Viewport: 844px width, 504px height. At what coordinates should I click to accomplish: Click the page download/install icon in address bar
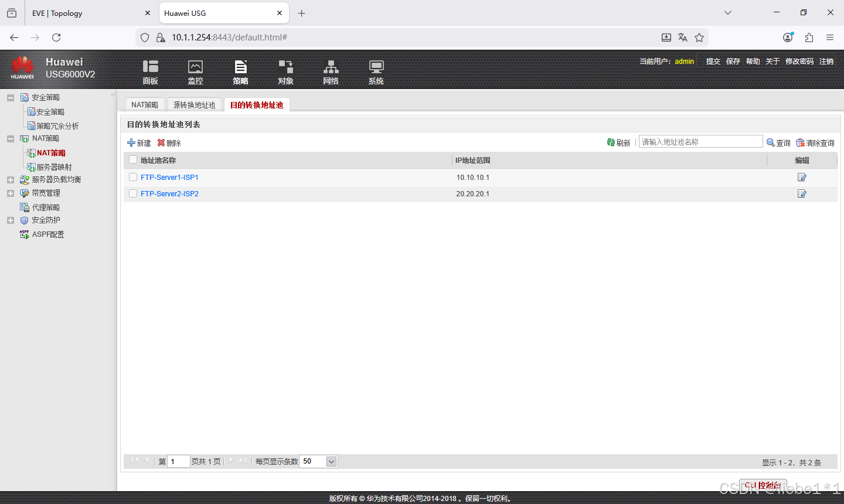click(x=666, y=38)
